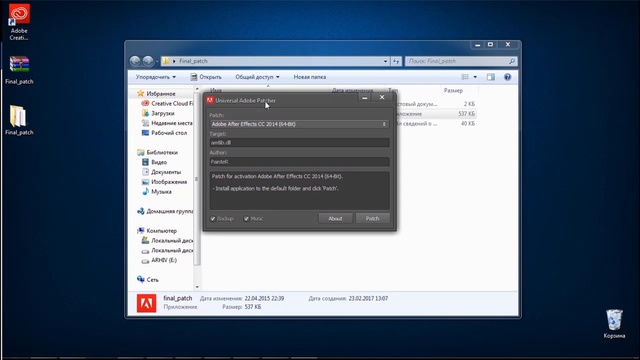Open Explorer help question mark icon
Screen dimensions: 640x360
pyautogui.click(x=507, y=77)
